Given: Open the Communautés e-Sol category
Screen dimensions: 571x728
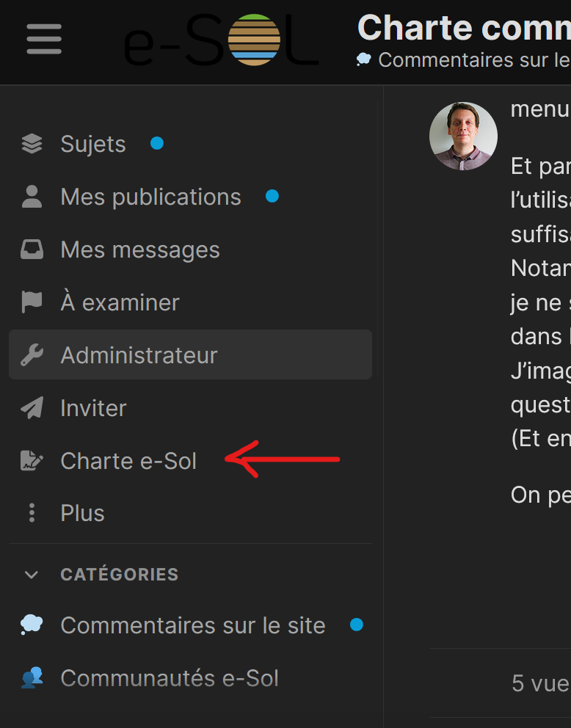Looking at the screenshot, I should [170, 678].
